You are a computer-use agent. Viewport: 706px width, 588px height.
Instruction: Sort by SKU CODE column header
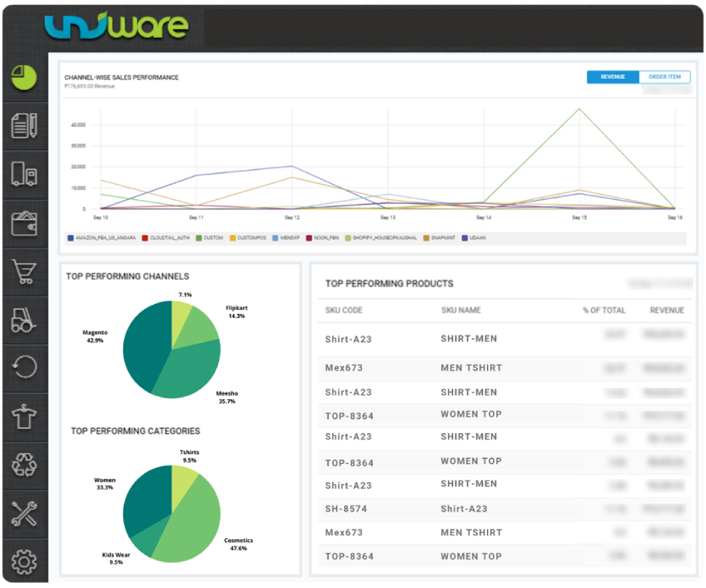click(x=343, y=310)
